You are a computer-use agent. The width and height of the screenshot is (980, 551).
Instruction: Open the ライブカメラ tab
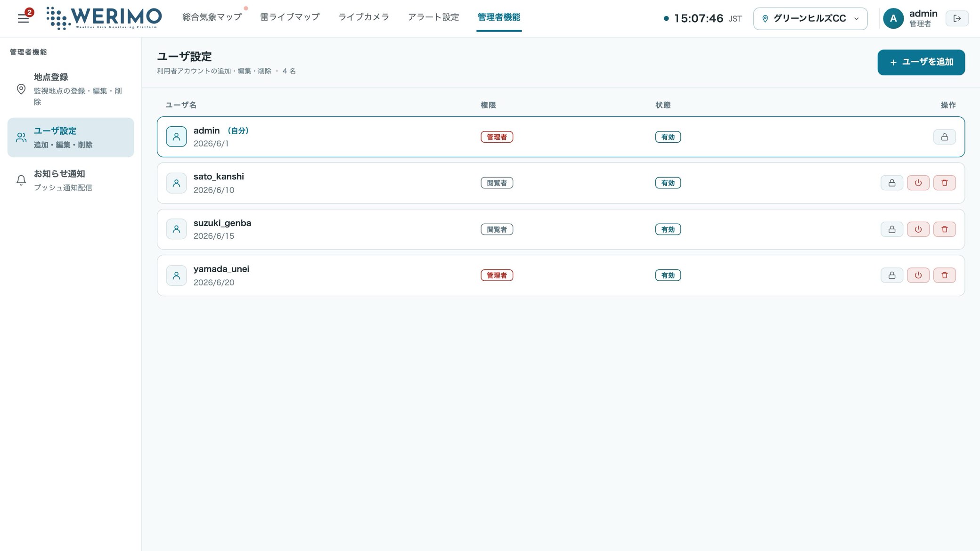(x=364, y=17)
